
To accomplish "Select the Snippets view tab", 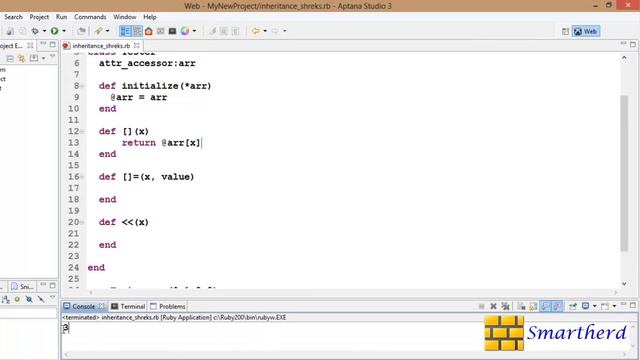I will 23,287.
